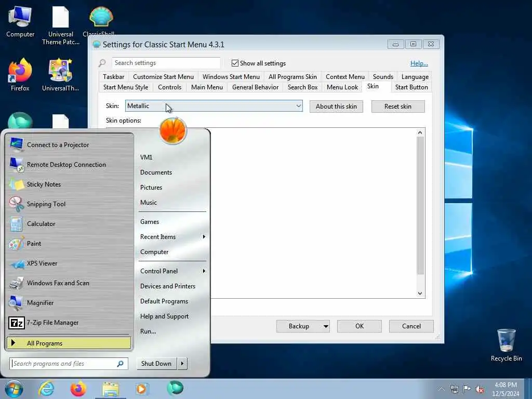Click the magnifier in start menu search box
Image resolution: width=532 pixels, height=399 pixels.
121,364
